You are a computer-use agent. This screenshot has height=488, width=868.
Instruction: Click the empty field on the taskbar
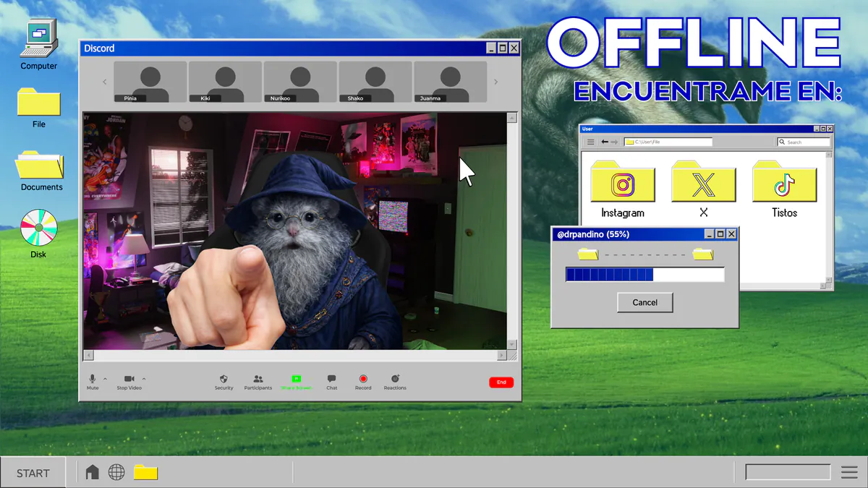pyautogui.click(x=788, y=472)
